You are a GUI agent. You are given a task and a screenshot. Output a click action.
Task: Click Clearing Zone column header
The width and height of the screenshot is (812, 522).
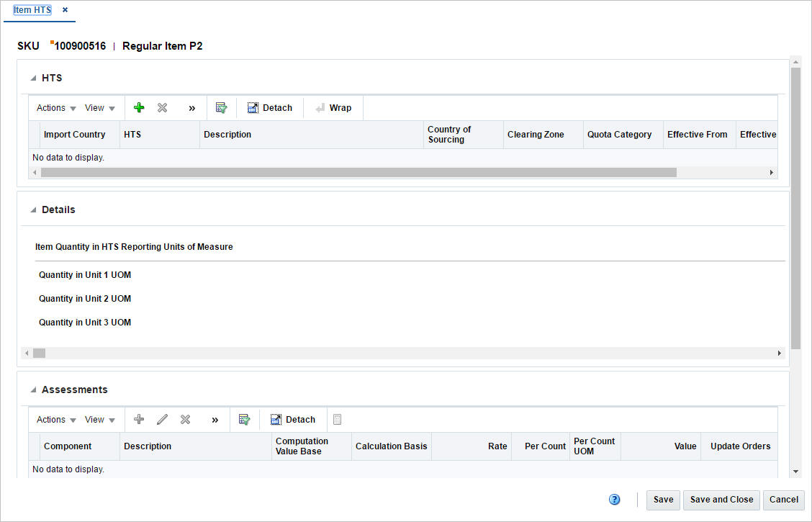(543, 135)
